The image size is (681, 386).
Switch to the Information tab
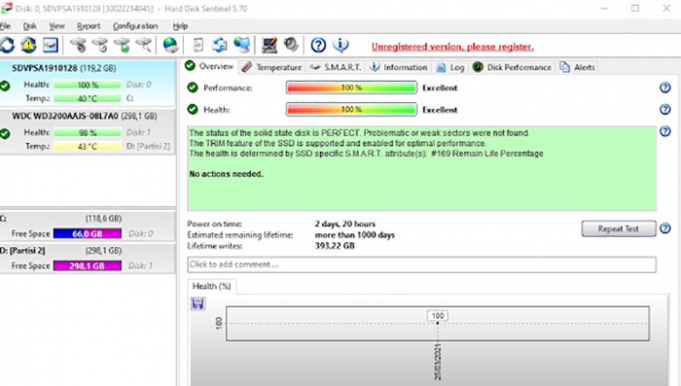click(x=399, y=67)
